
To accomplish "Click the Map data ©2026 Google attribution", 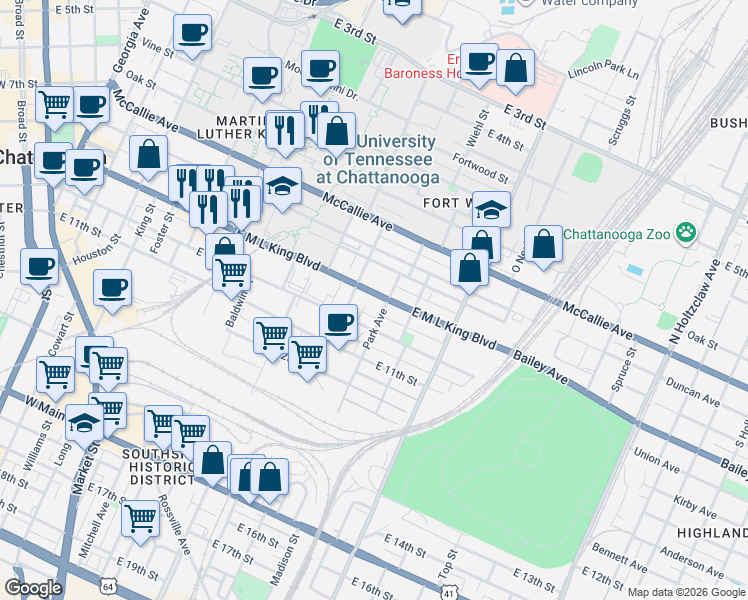I will coord(686,592).
